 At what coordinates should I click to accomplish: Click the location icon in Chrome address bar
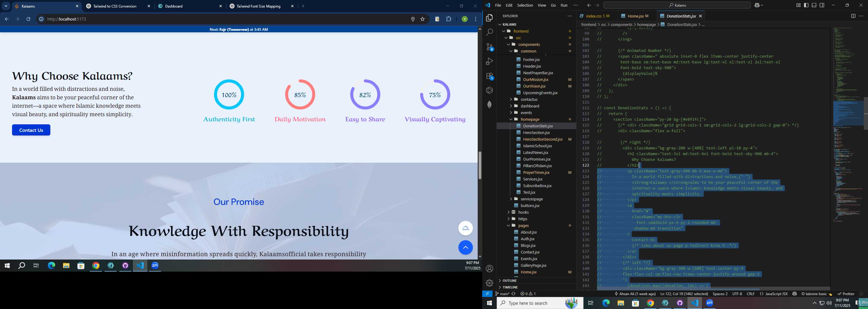click(x=413, y=19)
